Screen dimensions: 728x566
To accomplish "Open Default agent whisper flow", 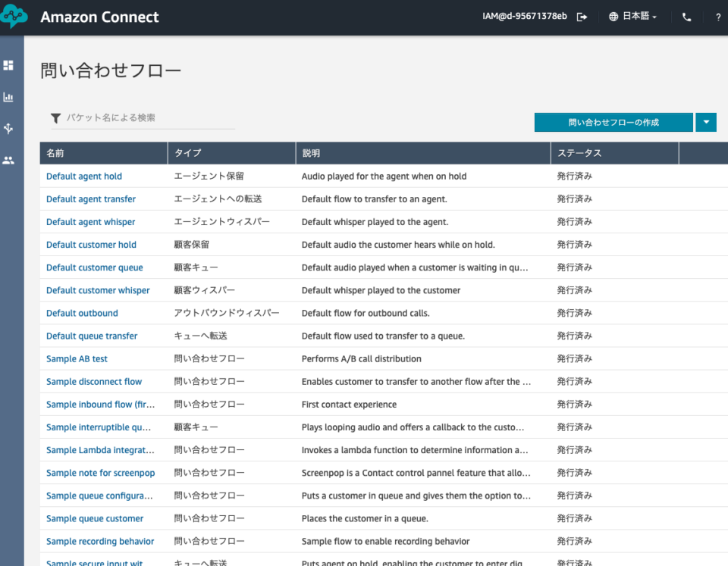I will [90, 222].
